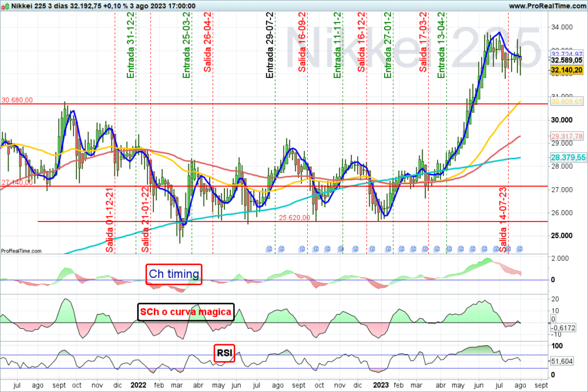Select the 28.379,55 cyan average value label
This screenshot has height=392, width=588.
click(x=568, y=158)
